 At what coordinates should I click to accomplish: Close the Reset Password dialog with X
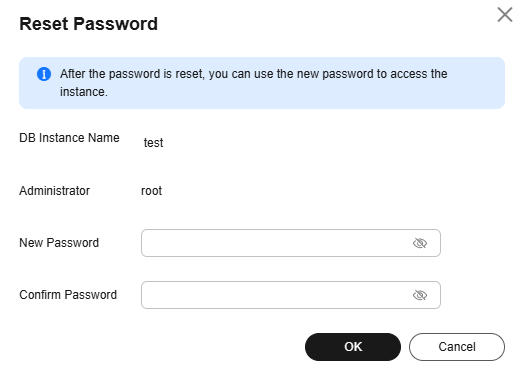click(505, 15)
